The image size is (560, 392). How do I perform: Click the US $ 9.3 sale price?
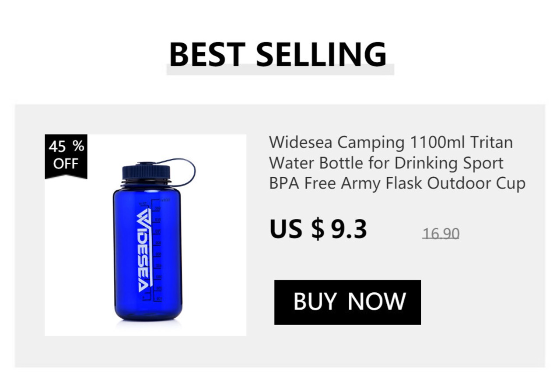click(x=318, y=229)
